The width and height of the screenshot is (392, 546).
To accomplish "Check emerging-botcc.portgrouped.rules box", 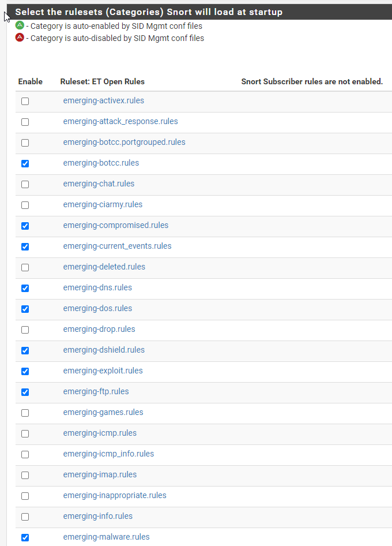I will click(25, 143).
